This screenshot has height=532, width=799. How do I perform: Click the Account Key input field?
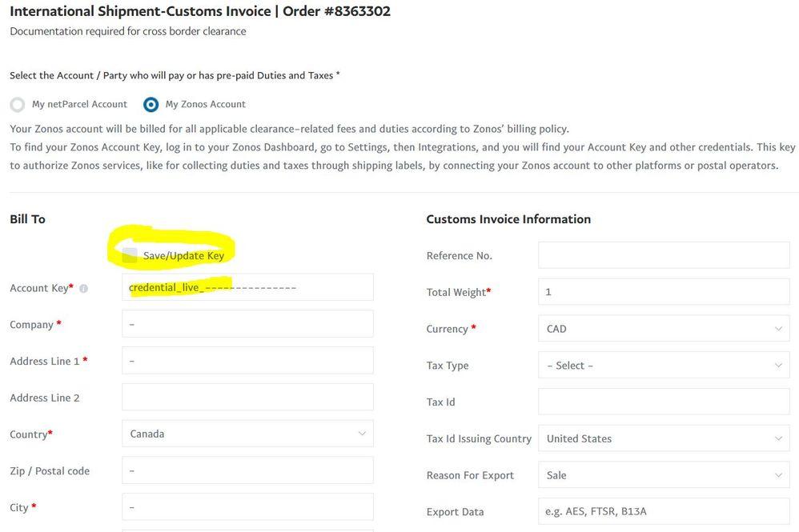tap(247, 287)
